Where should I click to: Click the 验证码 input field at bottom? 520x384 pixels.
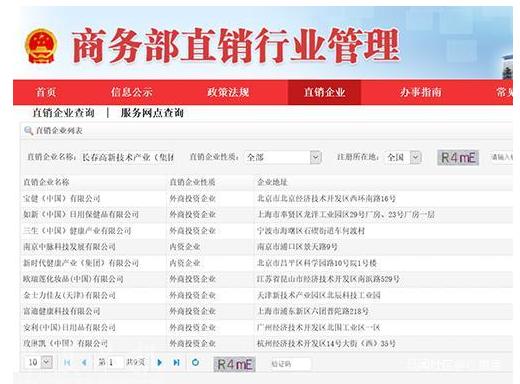(x=290, y=364)
